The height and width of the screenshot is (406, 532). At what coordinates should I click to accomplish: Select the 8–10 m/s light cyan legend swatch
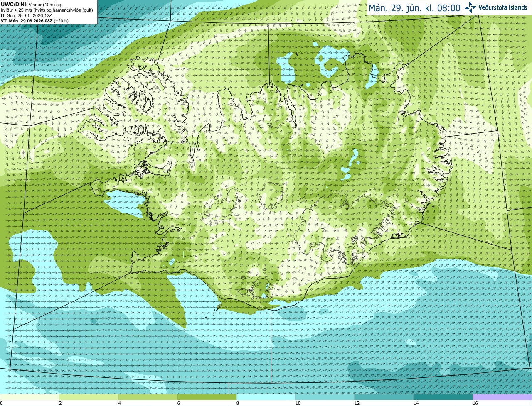coord(266,397)
